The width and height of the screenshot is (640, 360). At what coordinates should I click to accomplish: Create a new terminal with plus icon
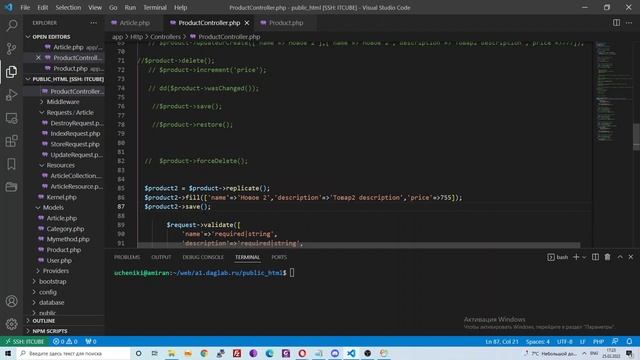[576, 257]
